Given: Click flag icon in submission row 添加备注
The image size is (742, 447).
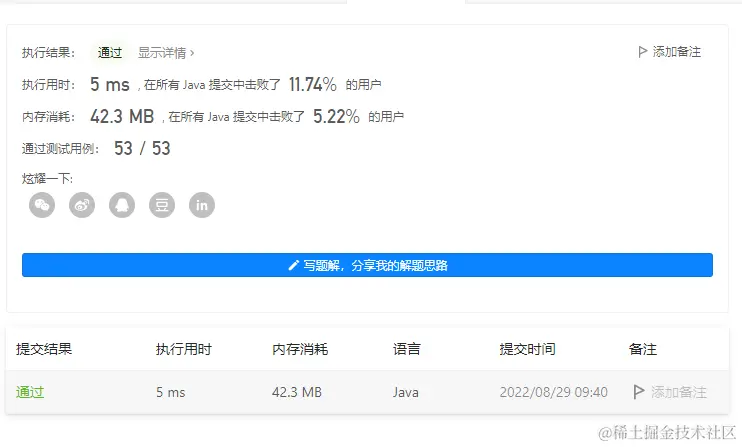Looking at the screenshot, I should pyautogui.click(x=638, y=392).
